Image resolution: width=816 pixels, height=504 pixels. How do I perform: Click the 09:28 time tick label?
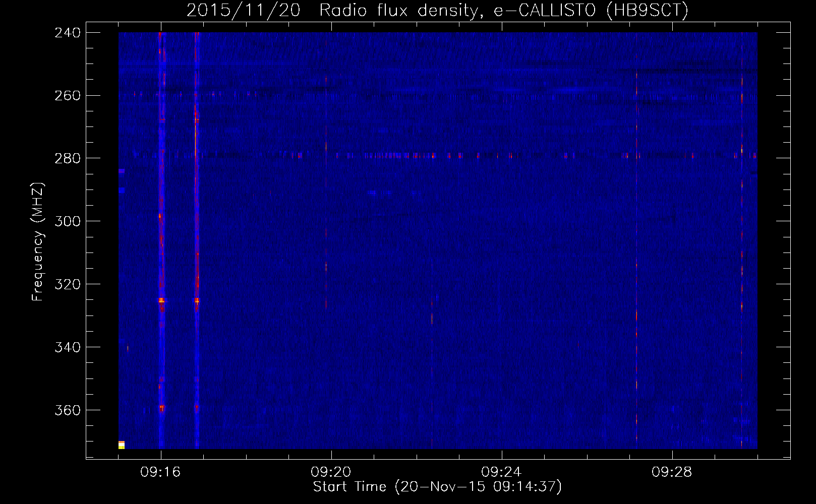coord(672,472)
